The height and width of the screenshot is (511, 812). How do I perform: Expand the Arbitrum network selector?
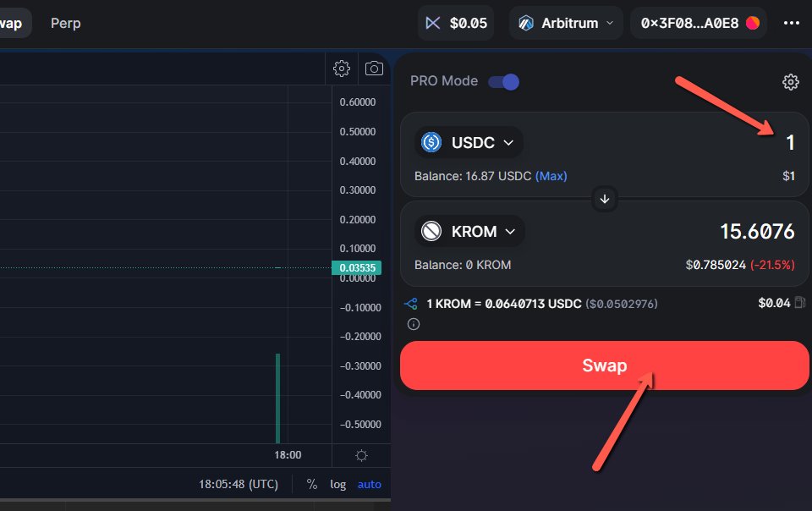(x=566, y=23)
